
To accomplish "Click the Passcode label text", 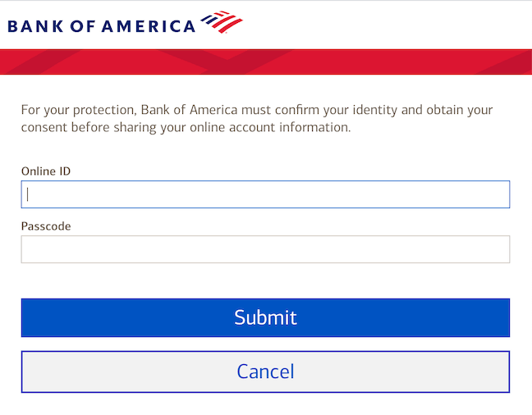I will pos(46,226).
